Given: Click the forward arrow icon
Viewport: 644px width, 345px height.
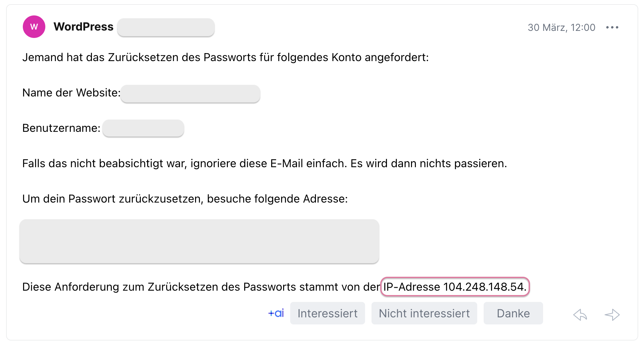Looking at the screenshot, I should coord(612,315).
